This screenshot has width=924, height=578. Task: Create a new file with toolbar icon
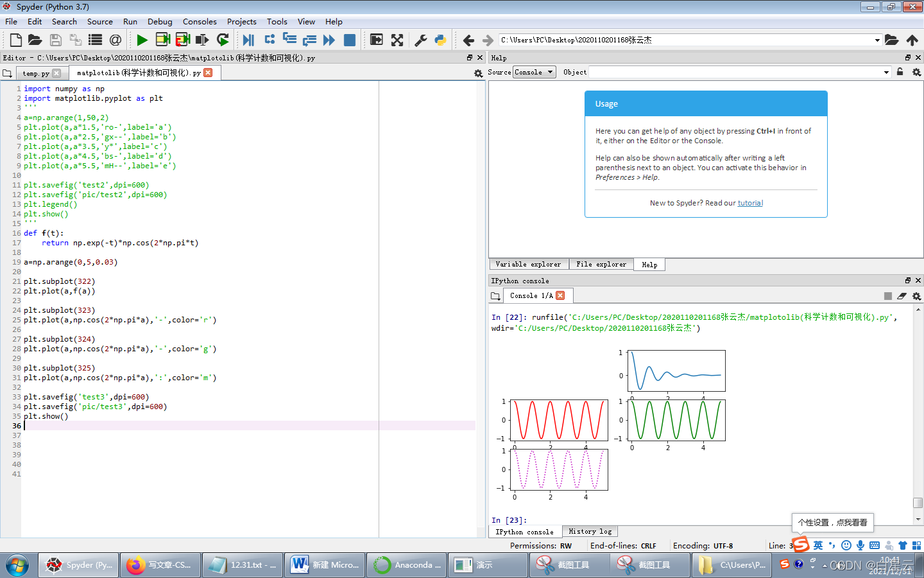pyautogui.click(x=16, y=40)
